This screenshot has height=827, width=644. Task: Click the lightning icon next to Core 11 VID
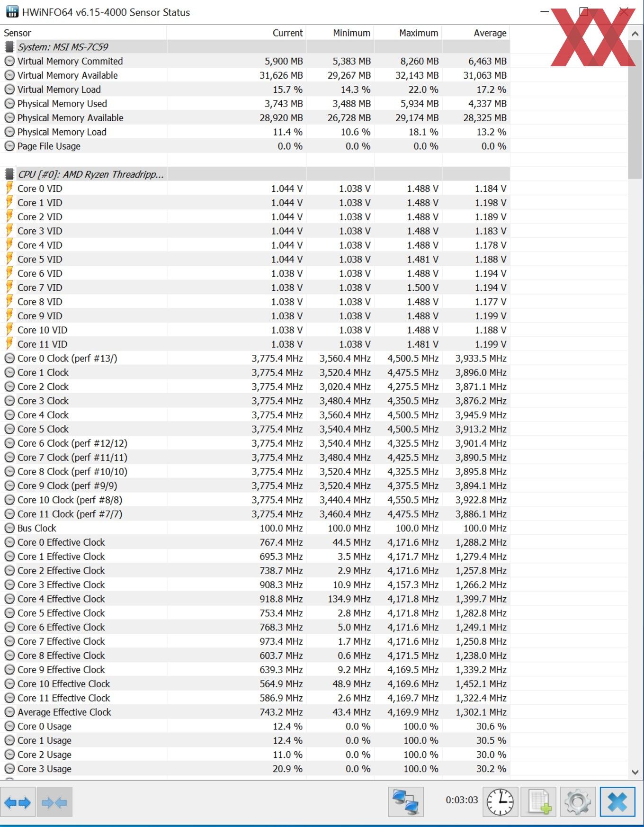[9, 344]
